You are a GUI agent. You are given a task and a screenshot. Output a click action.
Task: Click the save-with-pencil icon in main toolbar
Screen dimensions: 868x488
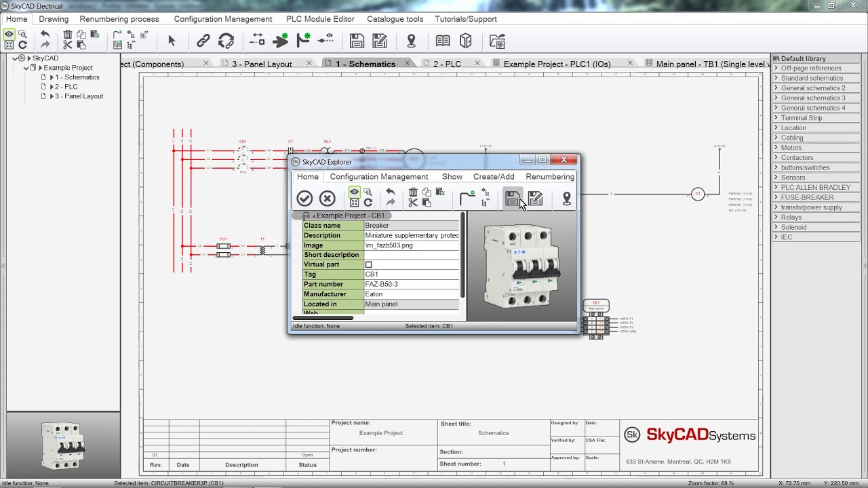tap(380, 41)
